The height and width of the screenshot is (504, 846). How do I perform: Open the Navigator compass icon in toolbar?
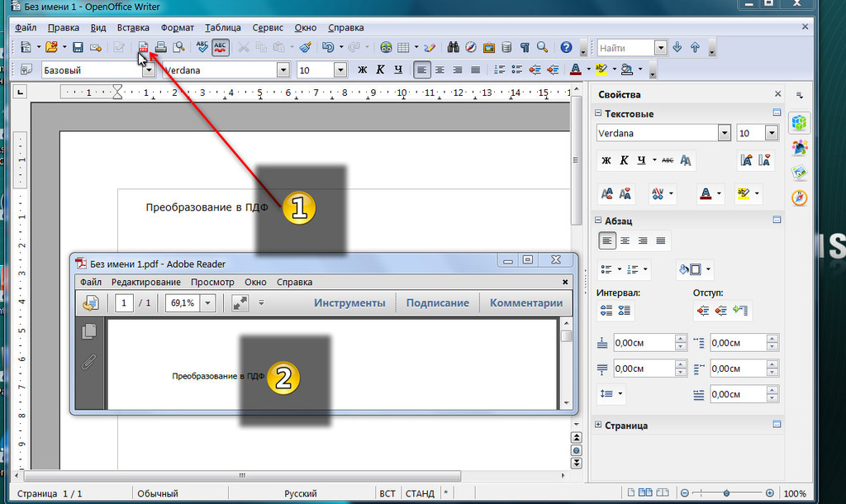tap(471, 47)
